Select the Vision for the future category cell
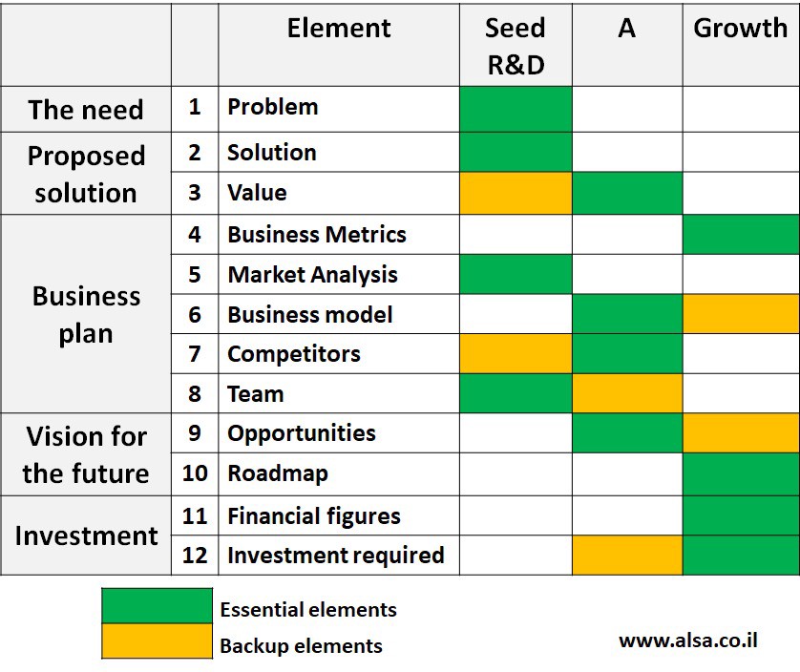This screenshot has height=672, width=800. 86,454
